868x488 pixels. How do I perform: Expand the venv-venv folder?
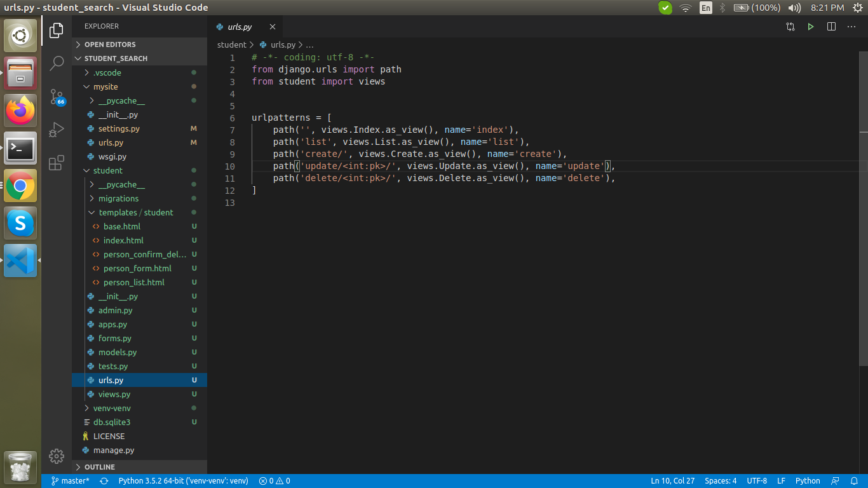coord(139,408)
